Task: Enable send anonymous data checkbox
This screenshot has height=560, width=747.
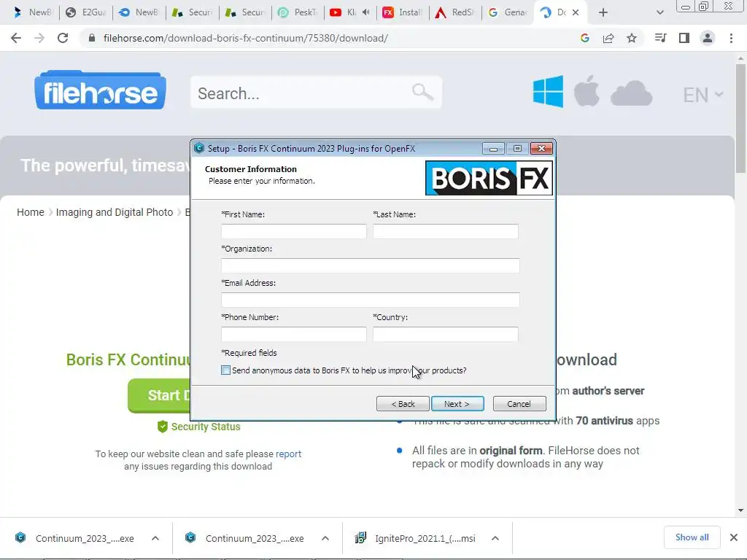Action: 226,370
